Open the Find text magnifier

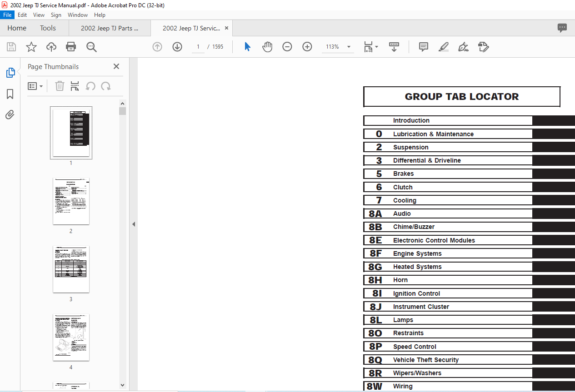[91, 47]
